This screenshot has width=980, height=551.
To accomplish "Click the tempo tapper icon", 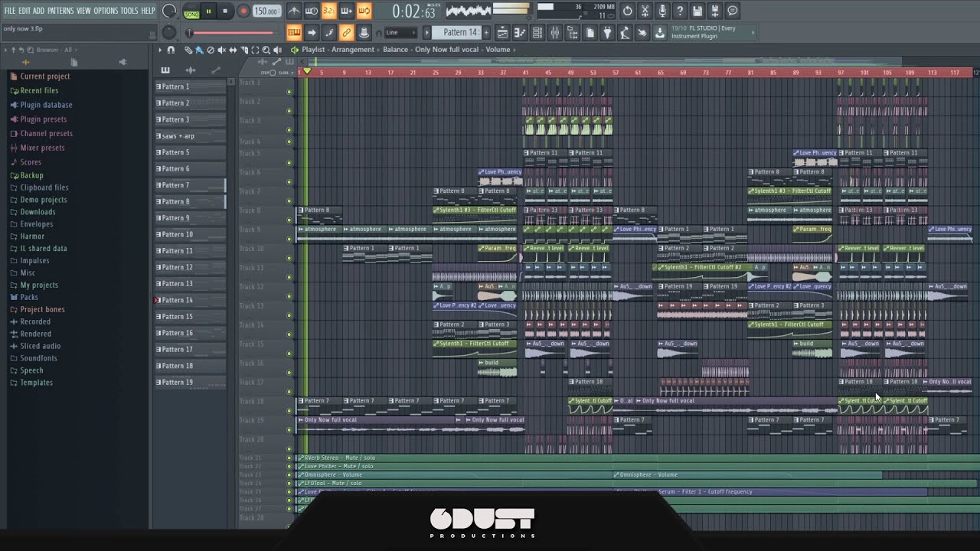I will [625, 33].
